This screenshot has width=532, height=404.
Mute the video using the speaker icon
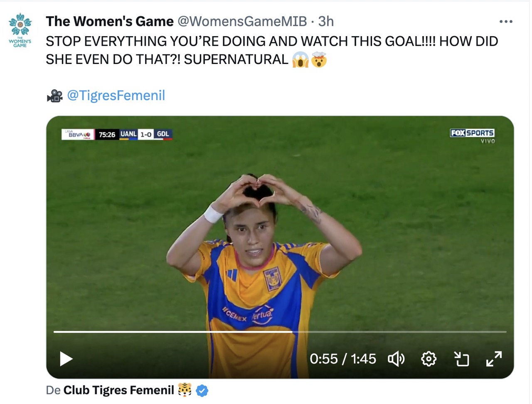point(396,359)
